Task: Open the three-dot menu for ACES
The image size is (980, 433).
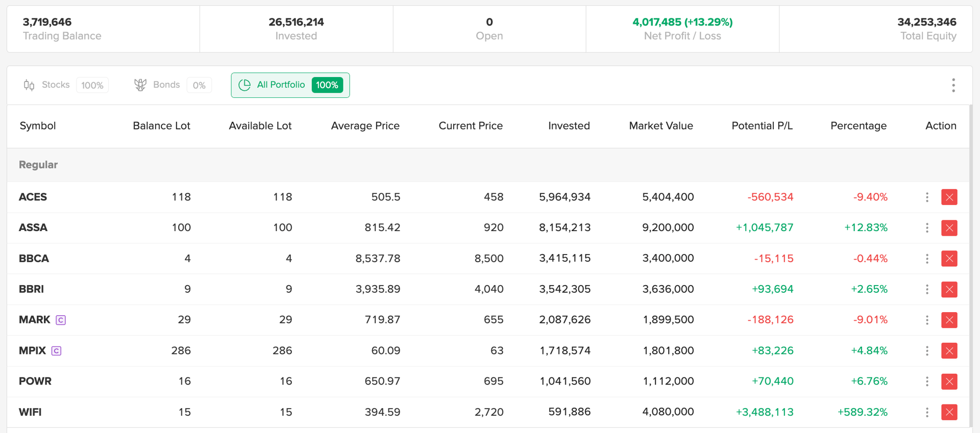Action: pyautogui.click(x=927, y=197)
